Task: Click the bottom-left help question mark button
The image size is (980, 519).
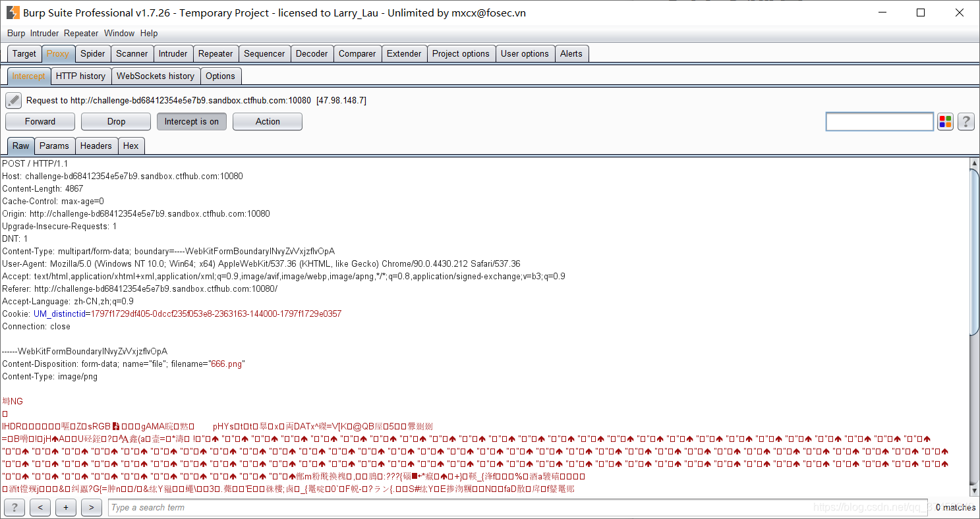Action: [14, 507]
